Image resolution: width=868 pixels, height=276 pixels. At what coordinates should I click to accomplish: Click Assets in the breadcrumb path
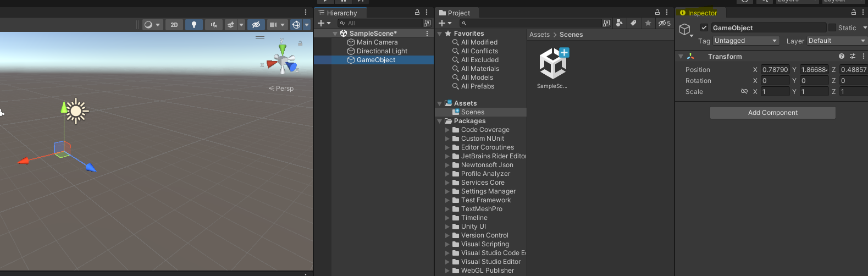pyautogui.click(x=539, y=35)
